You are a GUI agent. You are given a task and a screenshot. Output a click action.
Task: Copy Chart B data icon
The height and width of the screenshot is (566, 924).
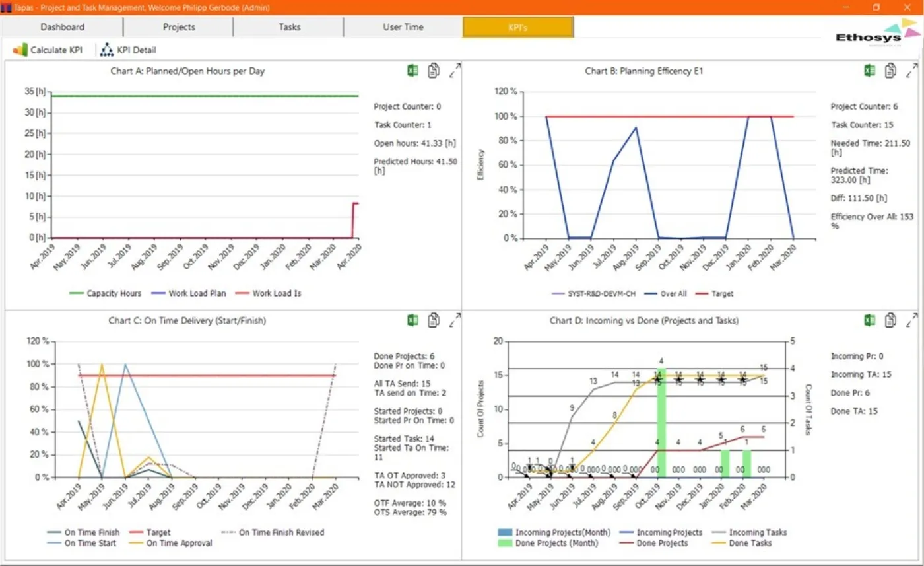(x=891, y=71)
